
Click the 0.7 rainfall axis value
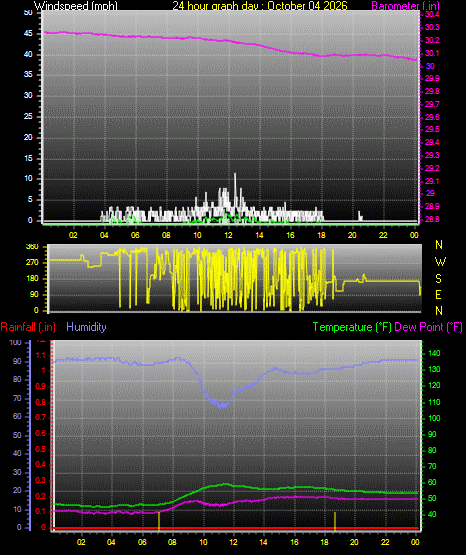[x=41, y=417]
